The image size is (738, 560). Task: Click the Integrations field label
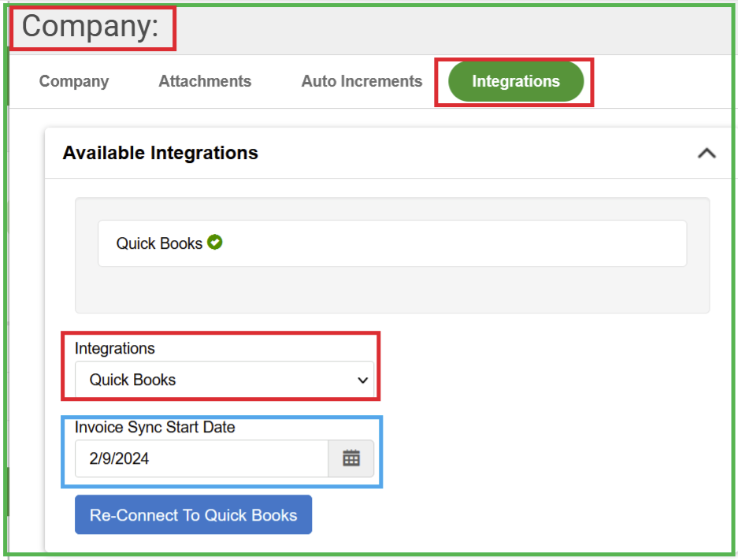tap(115, 349)
